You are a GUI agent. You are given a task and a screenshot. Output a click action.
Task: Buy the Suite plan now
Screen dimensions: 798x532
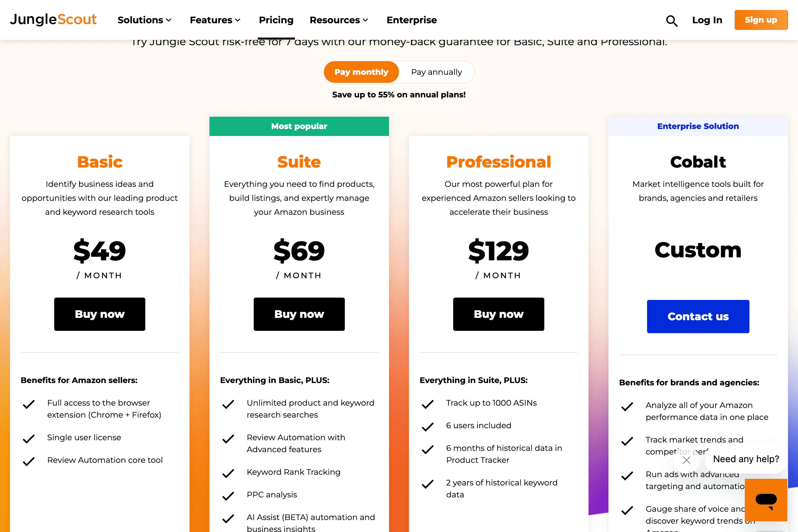tap(299, 314)
